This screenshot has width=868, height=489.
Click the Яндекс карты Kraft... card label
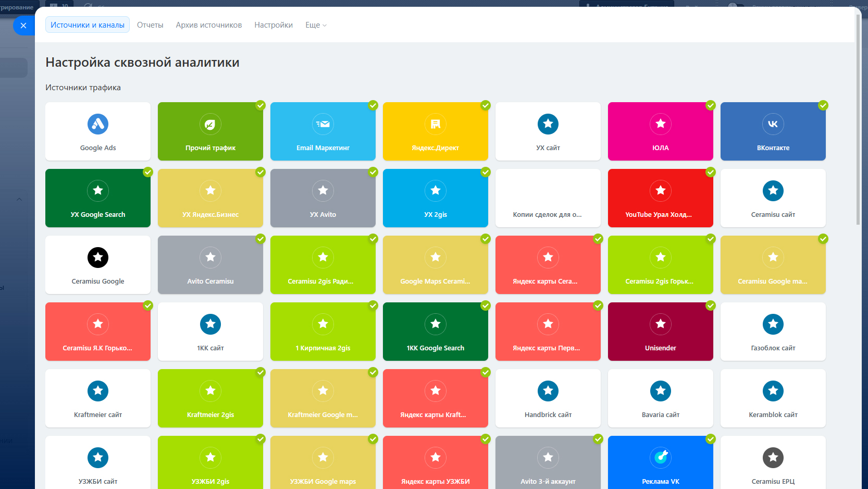(433, 415)
